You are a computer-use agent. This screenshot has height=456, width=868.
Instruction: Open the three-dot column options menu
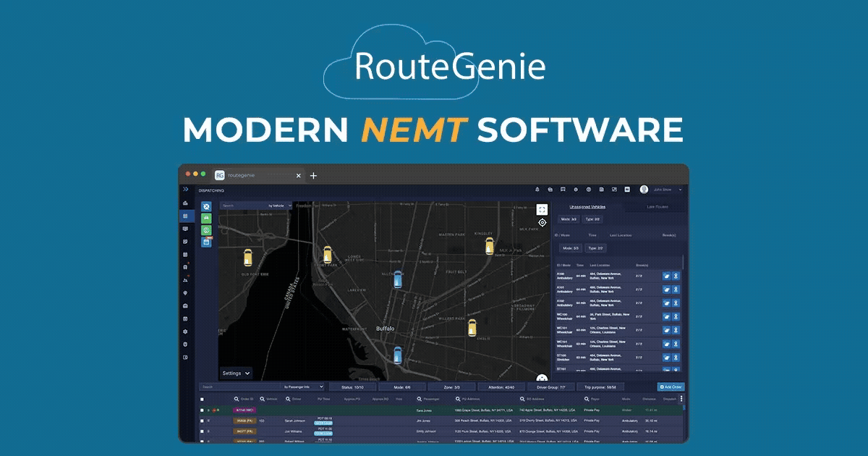pos(681,399)
